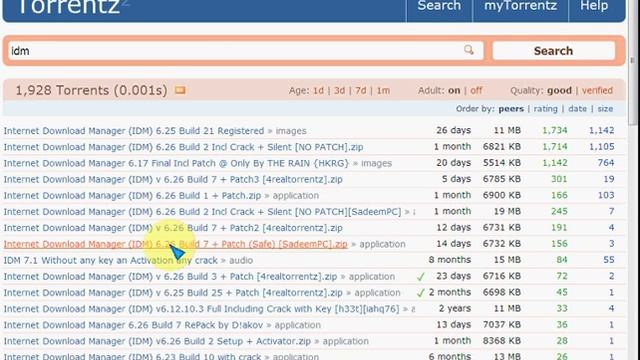Set Adult filter to off
This screenshot has height=360, width=640.
[476, 91]
